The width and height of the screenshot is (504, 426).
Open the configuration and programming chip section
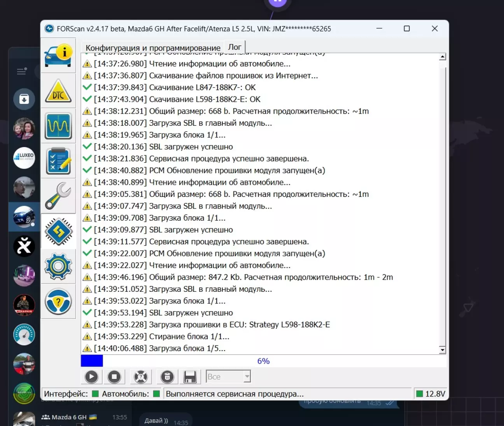[x=58, y=231]
